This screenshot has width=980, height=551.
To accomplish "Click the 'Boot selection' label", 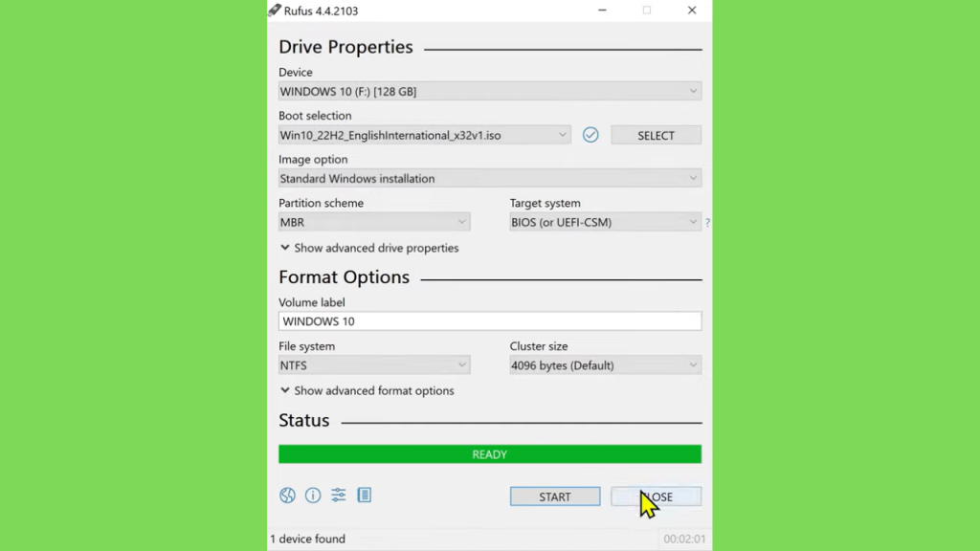I will coord(315,116).
